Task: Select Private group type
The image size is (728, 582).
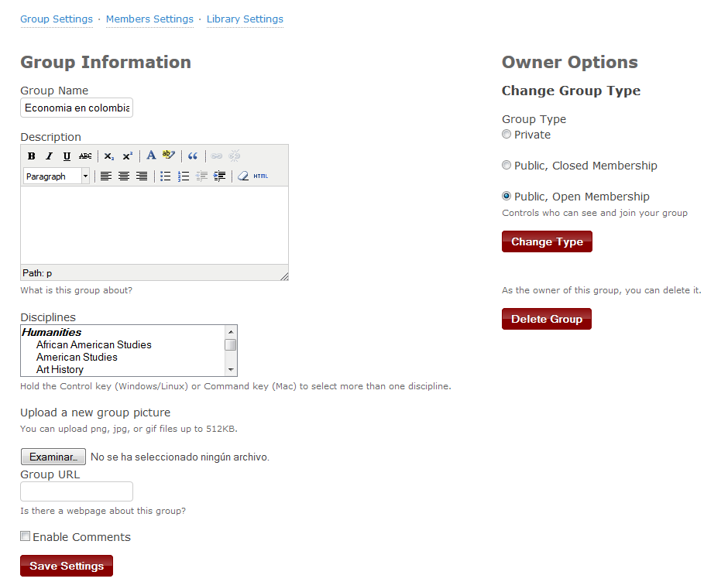Action: [507, 135]
